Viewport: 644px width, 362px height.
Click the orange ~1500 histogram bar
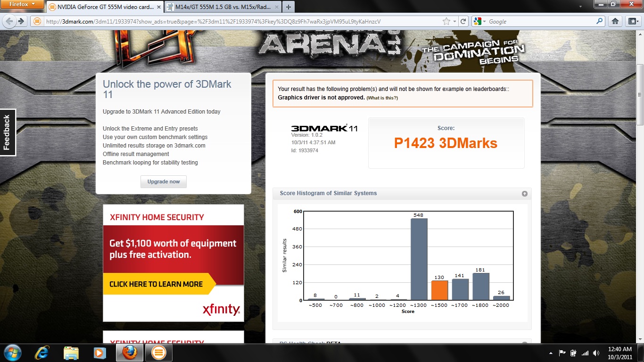(439, 290)
